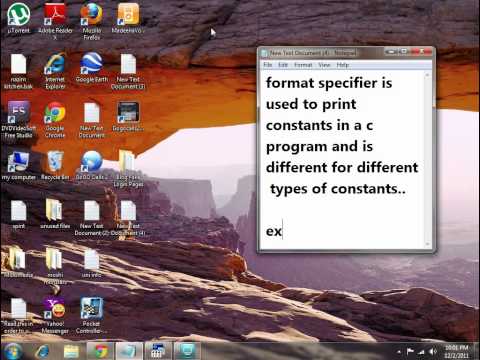
Task: Open the network status tray icon
Action: pyautogui.click(x=422, y=351)
